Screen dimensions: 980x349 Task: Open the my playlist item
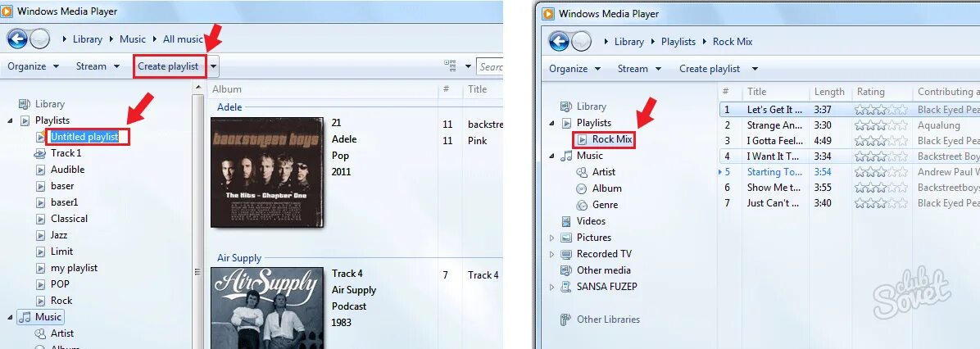pos(74,267)
